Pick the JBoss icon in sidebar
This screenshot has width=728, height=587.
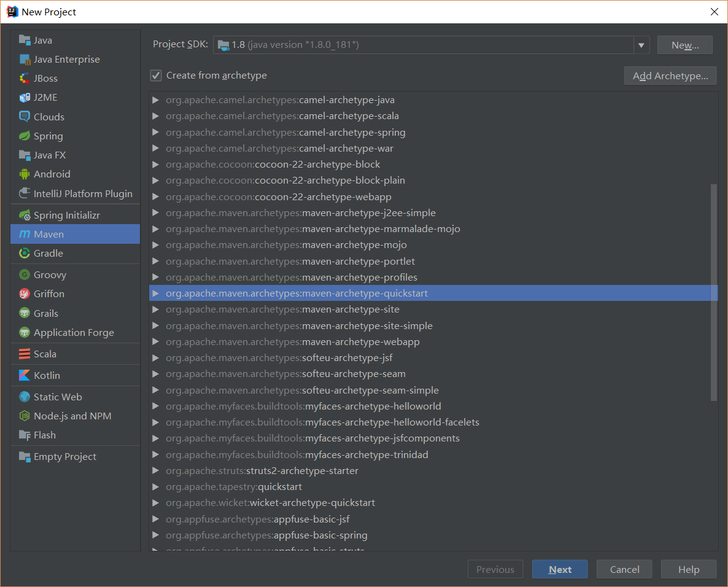pos(25,78)
